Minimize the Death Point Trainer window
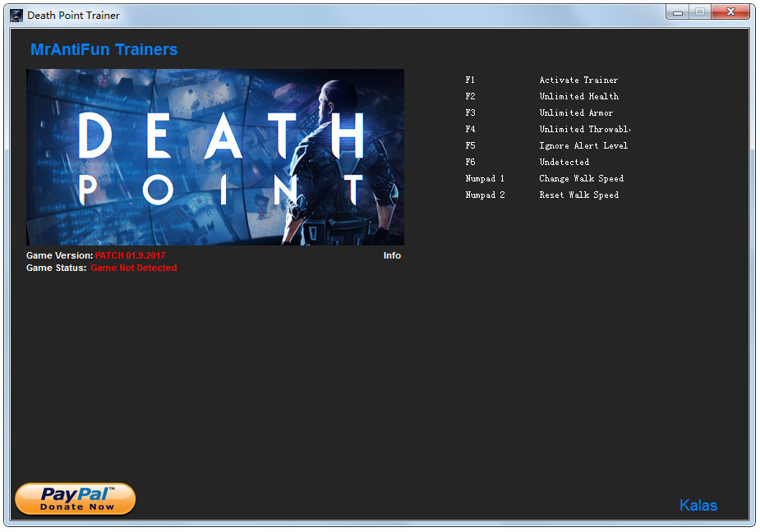This screenshot has height=532, width=760. tap(678, 12)
